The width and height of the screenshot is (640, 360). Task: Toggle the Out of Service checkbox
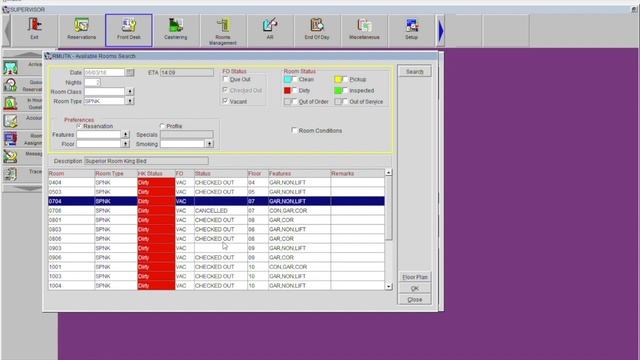coord(345,101)
